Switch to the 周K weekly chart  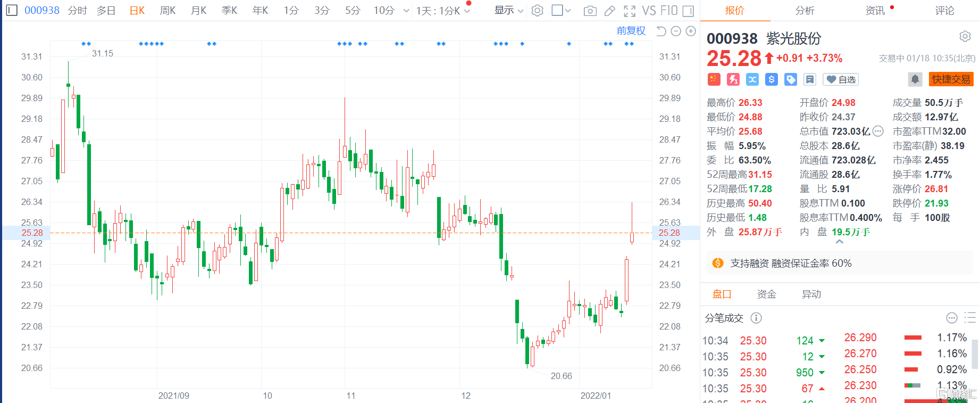point(167,11)
